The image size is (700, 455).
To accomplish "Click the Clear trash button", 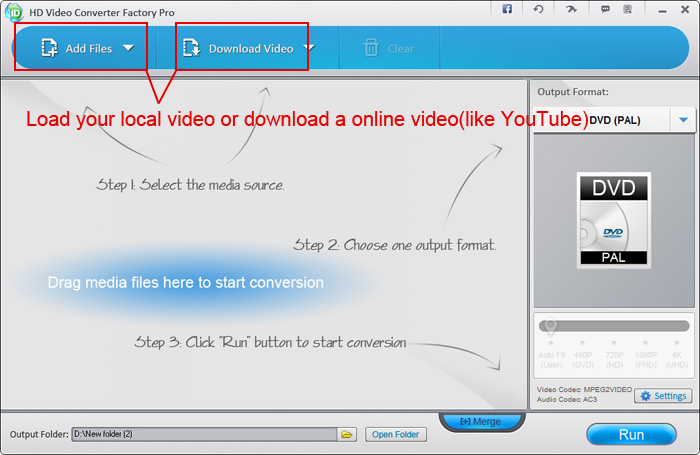I will coord(389,48).
